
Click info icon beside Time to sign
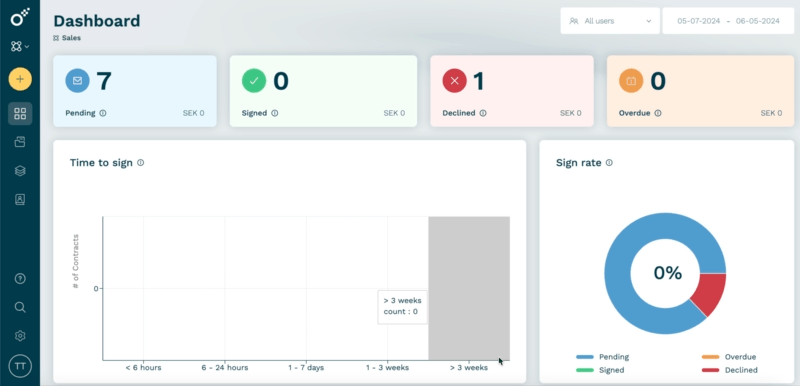point(141,163)
